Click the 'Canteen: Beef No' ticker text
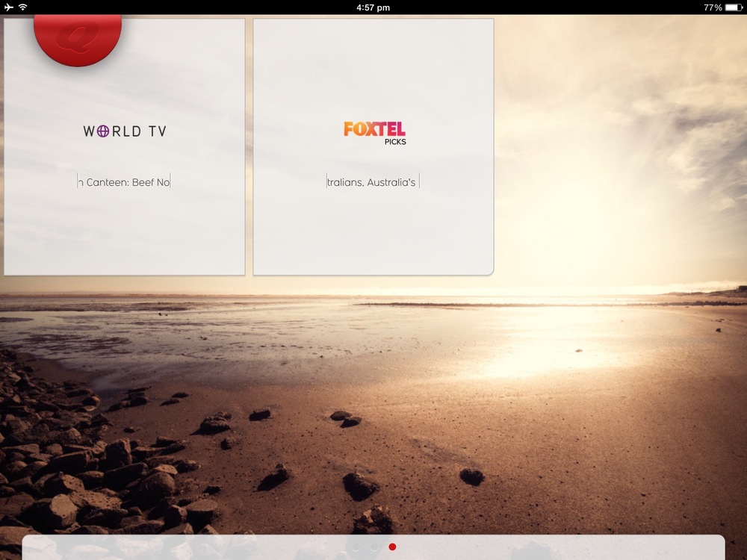This screenshot has width=747, height=560. [x=125, y=182]
